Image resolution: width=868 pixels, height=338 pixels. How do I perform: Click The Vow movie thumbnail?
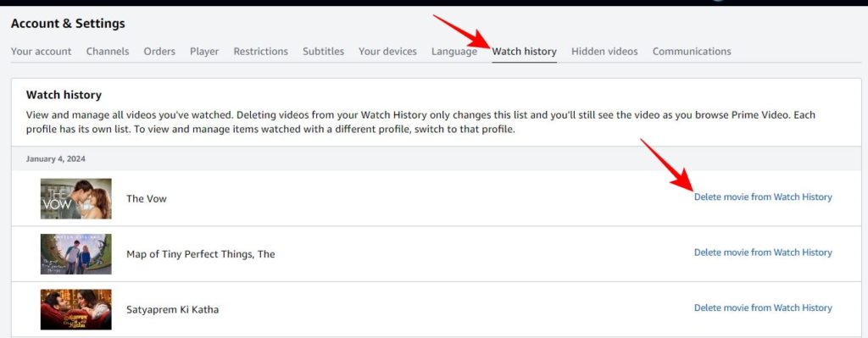click(x=75, y=198)
